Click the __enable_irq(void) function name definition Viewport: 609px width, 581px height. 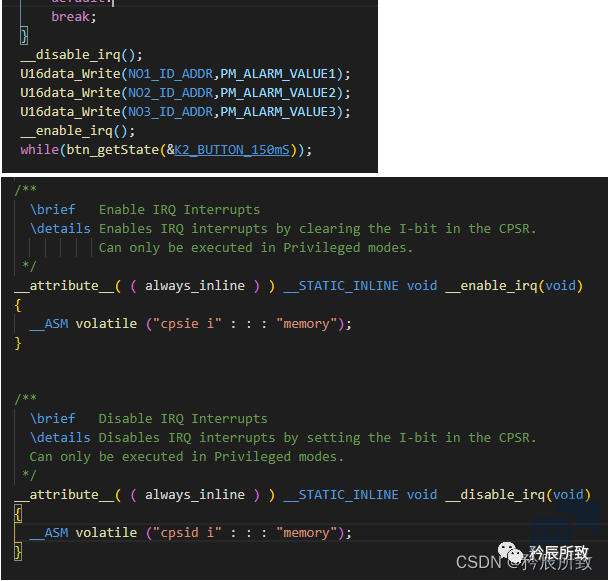pyautogui.click(x=491, y=286)
